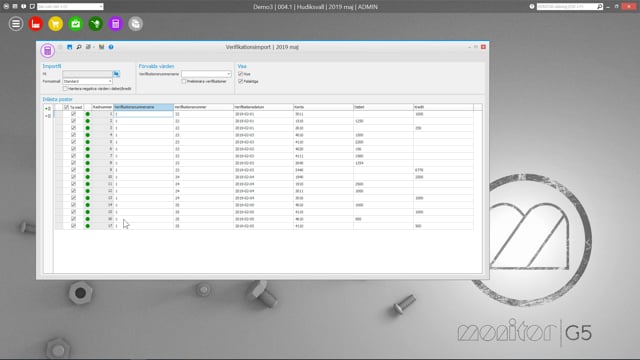
Task: Select the Verifikationsdatum cell in row 14
Action: coord(263,205)
